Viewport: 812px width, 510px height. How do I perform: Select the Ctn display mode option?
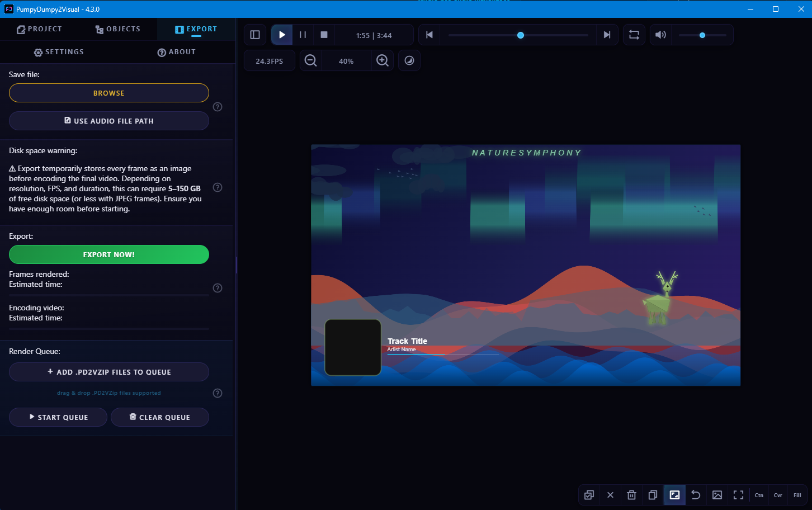coord(759,495)
